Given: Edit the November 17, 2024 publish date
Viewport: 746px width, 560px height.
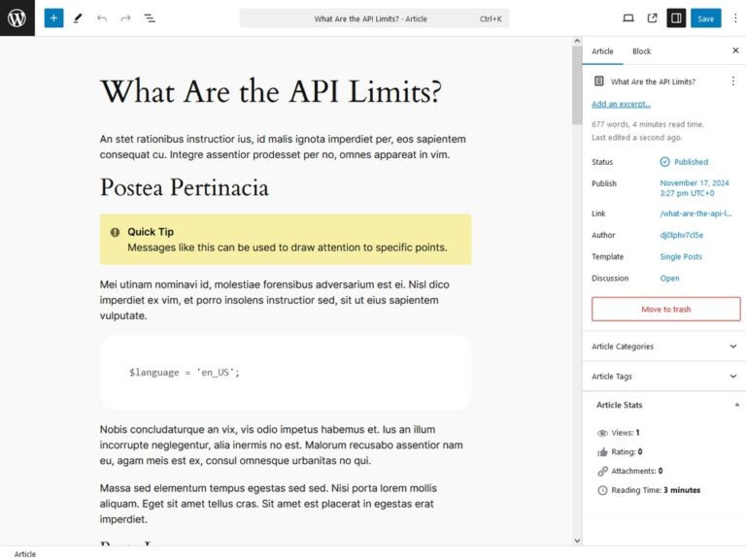Looking at the screenshot, I should pyautogui.click(x=695, y=188).
